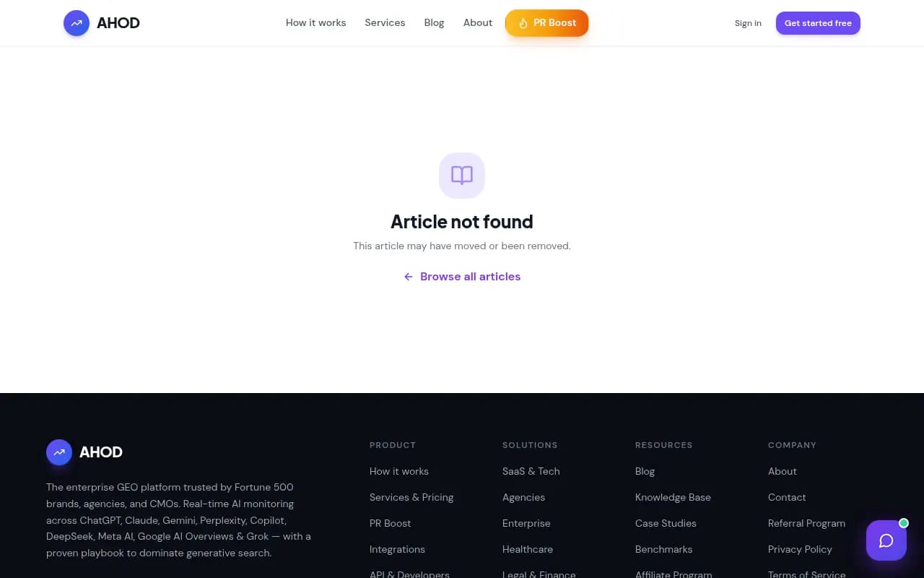The image size is (924, 578).
Task: Open footer Enterprise link
Action: click(526, 523)
